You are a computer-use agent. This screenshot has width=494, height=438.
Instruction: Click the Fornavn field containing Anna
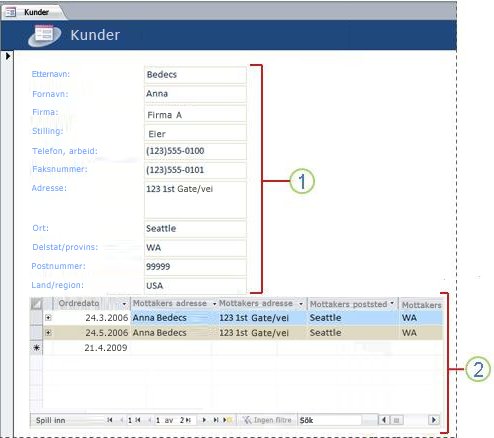(x=195, y=94)
